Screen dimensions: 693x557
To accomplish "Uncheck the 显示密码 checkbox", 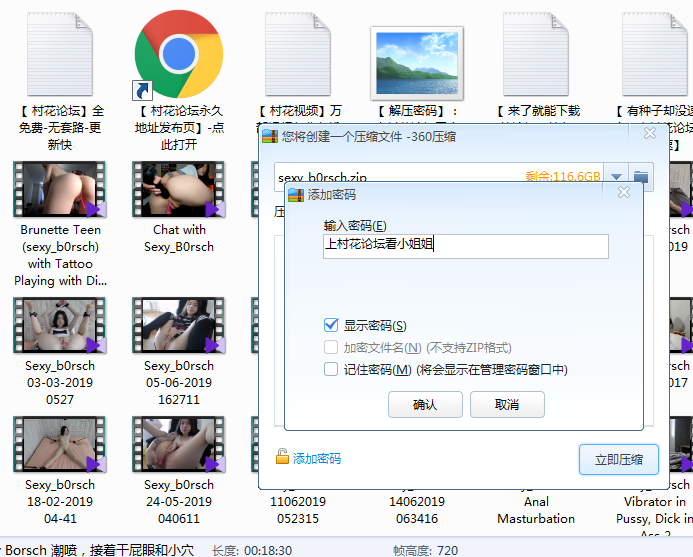I will tap(331, 325).
